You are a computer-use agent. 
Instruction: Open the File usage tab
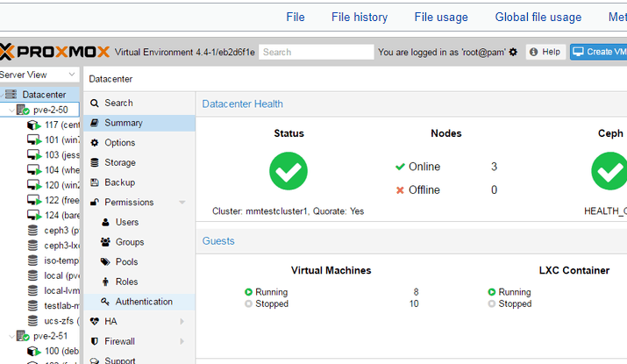pyautogui.click(x=441, y=18)
